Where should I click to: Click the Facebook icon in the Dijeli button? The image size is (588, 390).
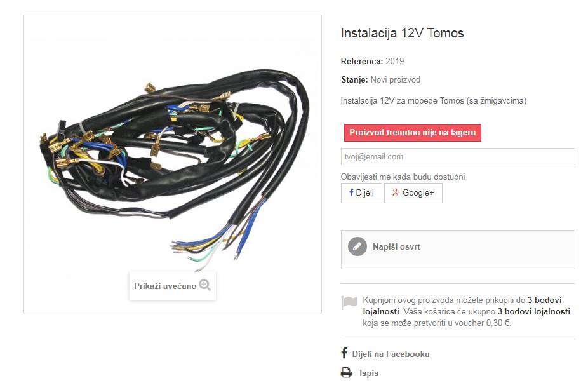coord(351,192)
